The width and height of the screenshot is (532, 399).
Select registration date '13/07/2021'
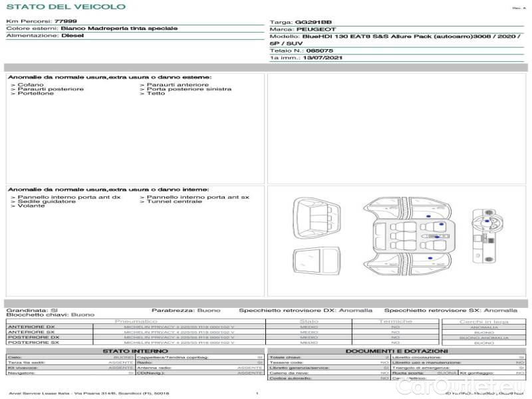[x=323, y=58]
